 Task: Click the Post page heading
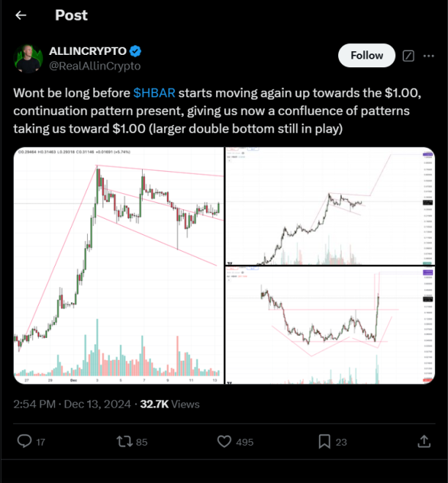point(71,15)
